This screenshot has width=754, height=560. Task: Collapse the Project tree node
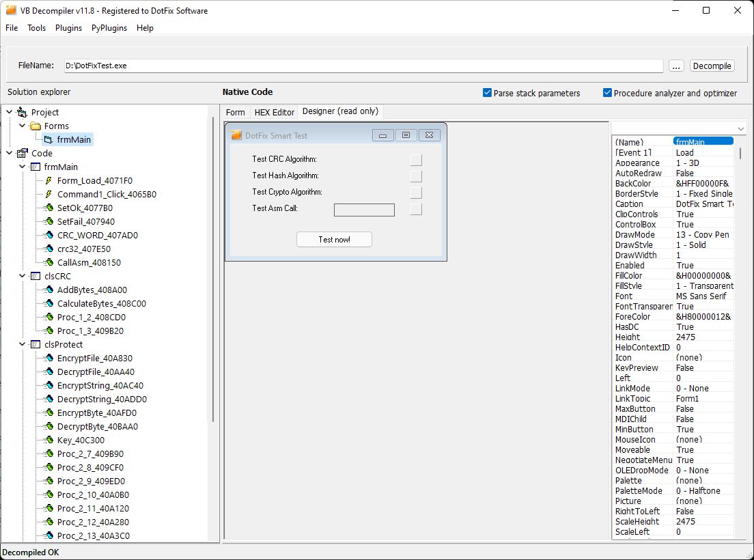(9, 112)
